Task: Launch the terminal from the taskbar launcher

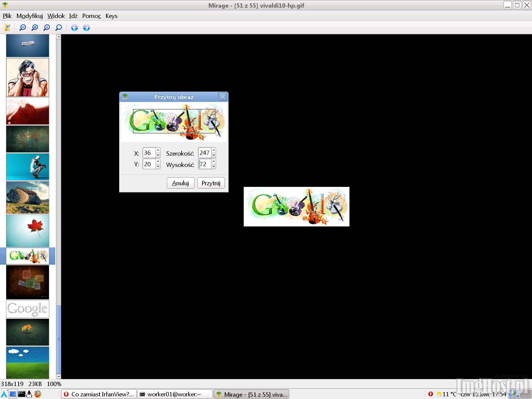Action: (22, 394)
